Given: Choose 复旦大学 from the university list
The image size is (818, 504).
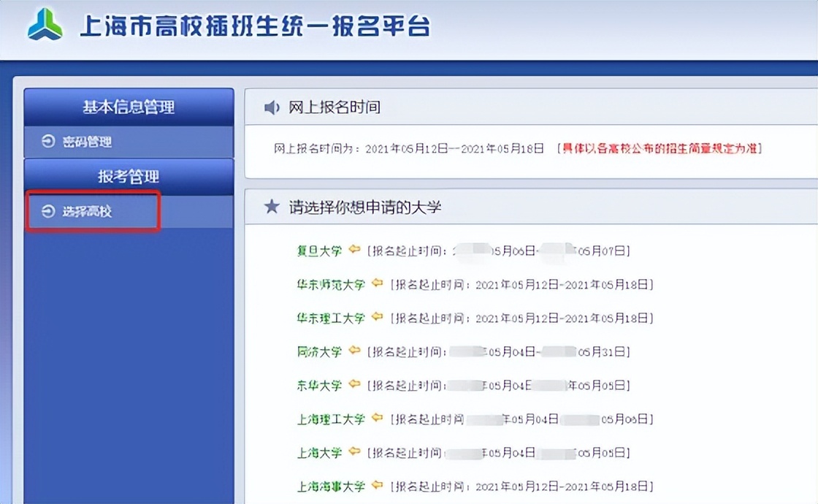Looking at the screenshot, I should point(319,251).
